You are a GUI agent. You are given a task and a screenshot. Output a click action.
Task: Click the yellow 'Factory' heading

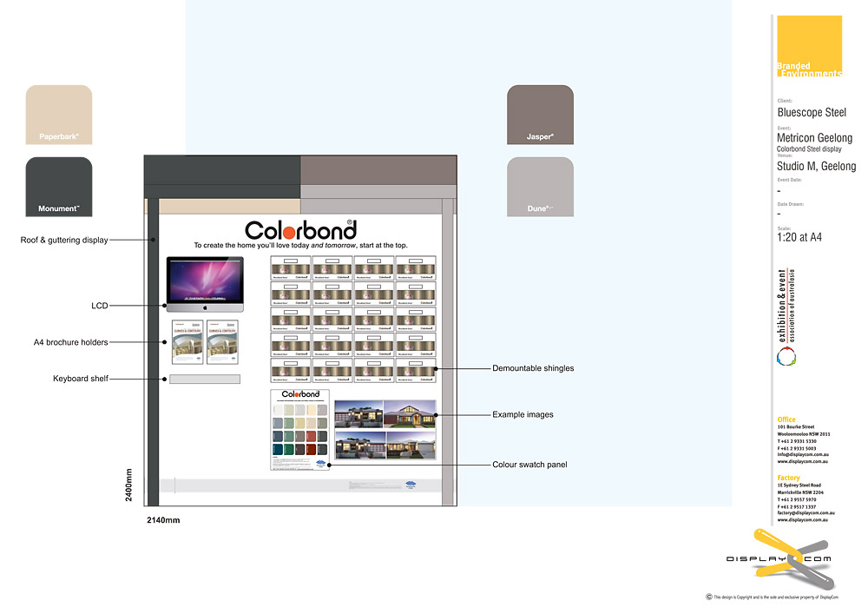pyautogui.click(x=788, y=478)
